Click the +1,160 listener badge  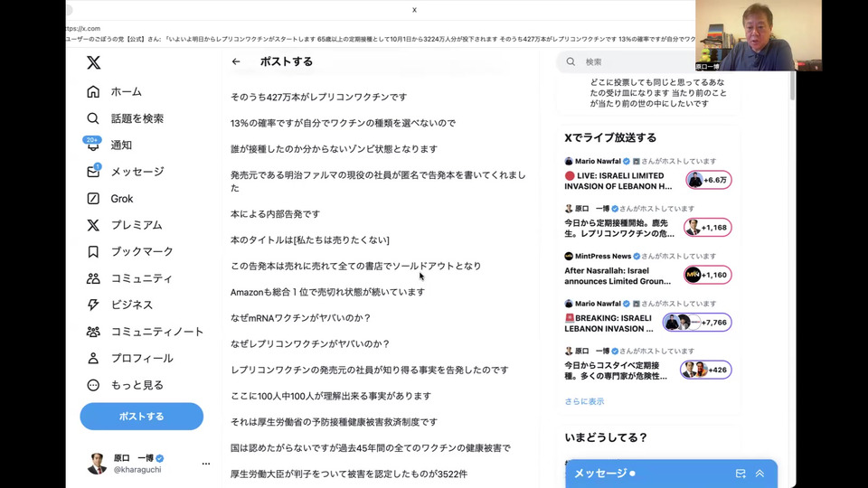coord(708,275)
